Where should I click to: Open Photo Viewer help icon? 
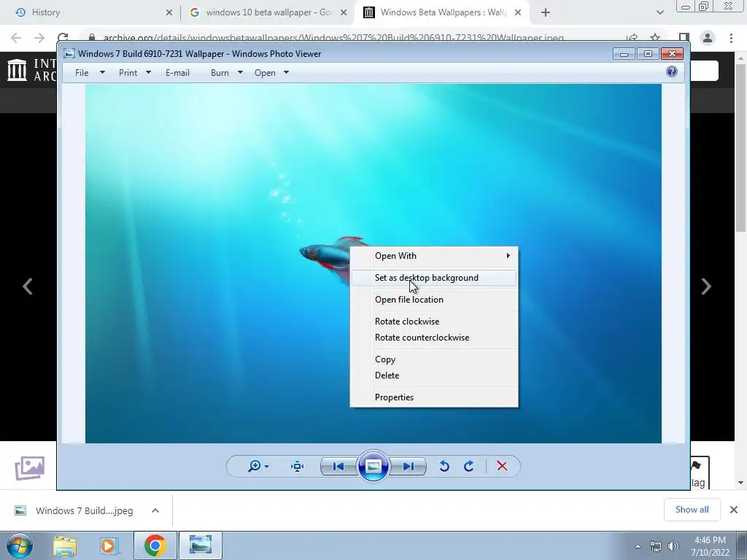tap(672, 72)
